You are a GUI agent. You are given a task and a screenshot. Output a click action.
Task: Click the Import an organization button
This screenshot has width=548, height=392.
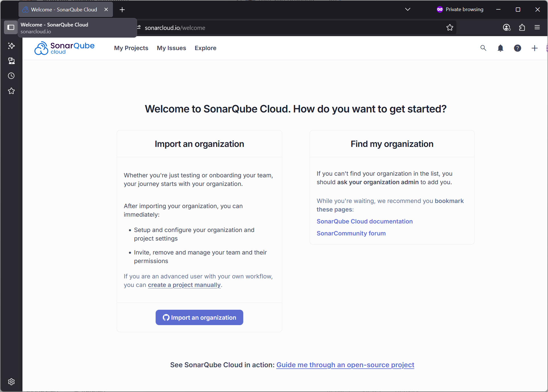[x=199, y=317]
